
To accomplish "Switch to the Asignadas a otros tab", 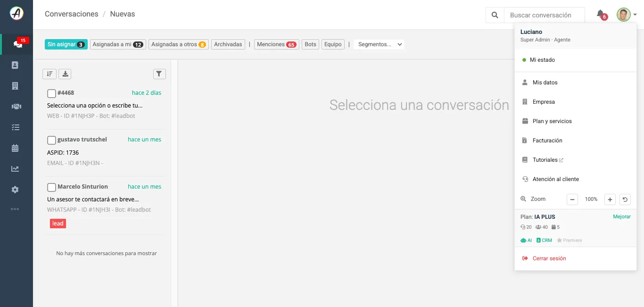I will point(179,44).
